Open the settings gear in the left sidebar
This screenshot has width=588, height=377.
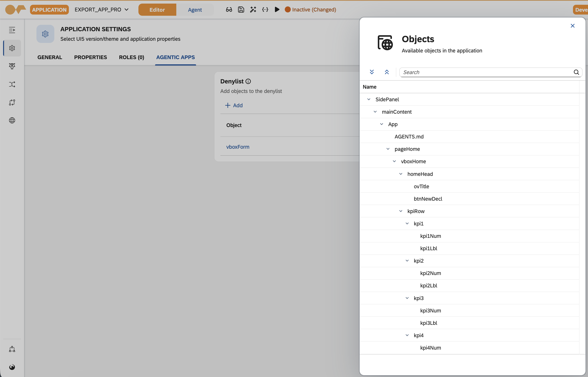click(x=12, y=48)
